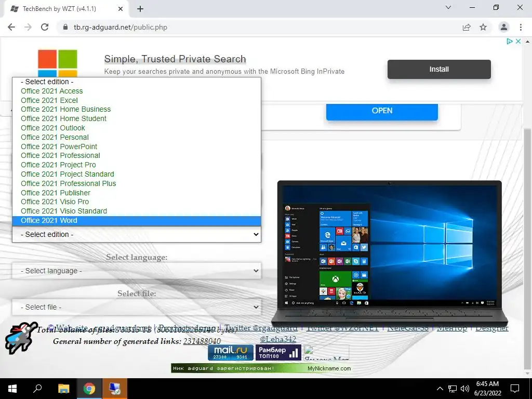
Task: Close the ad with the X icon
Action: click(x=518, y=42)
